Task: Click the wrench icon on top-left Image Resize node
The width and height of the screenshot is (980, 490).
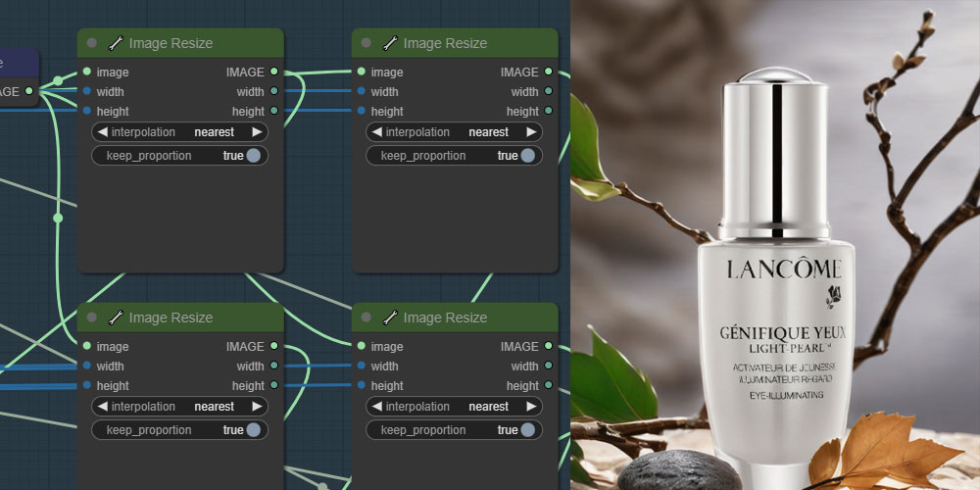Action: pos(116,43)
